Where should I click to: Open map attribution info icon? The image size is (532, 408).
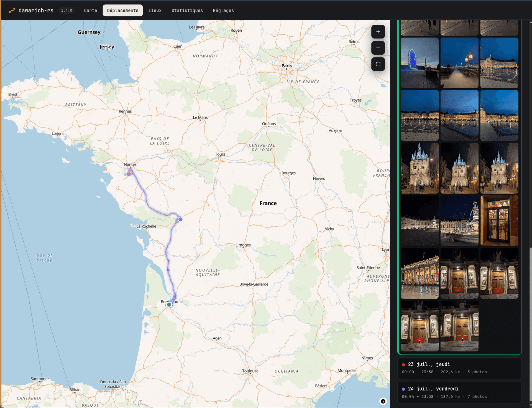coord(383,401)
